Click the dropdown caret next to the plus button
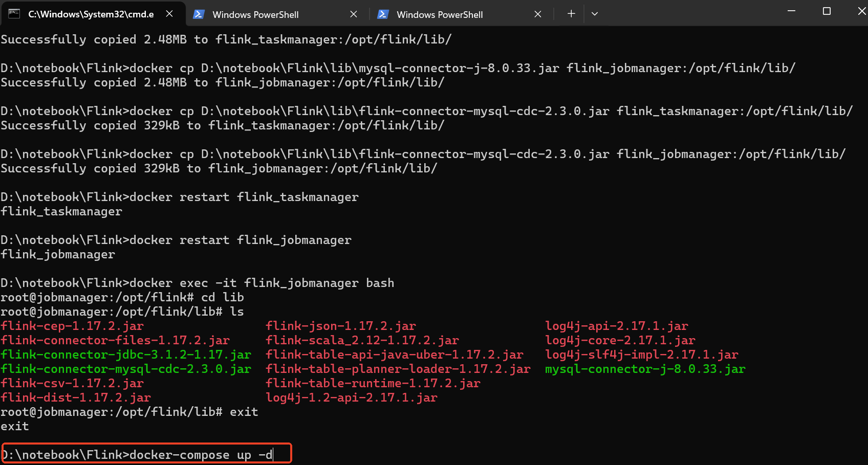The image size is (868, 465). pyautogui.click(x=595, y=14)
